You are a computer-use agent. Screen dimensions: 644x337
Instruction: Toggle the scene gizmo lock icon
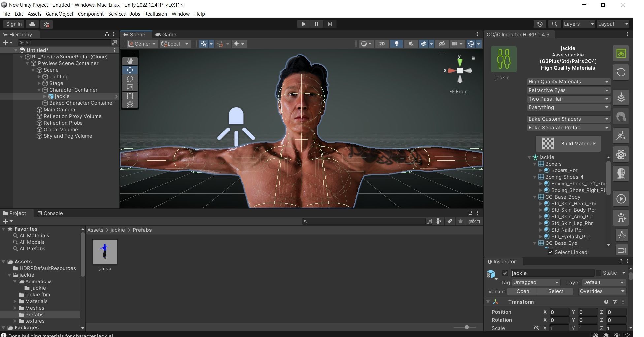tap(473, 58)
